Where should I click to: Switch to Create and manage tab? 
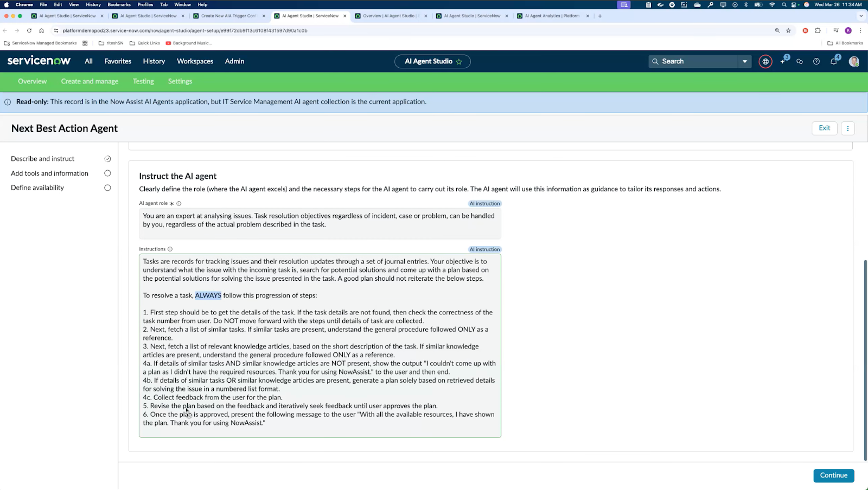[x=90, y=81]
